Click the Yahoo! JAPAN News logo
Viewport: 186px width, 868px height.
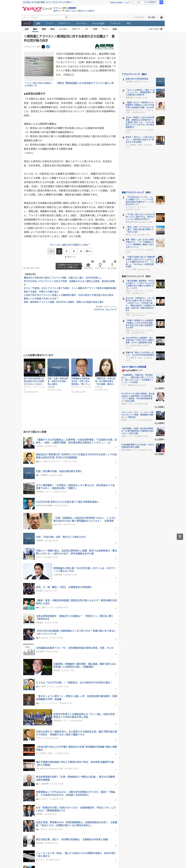pos(37,9)
